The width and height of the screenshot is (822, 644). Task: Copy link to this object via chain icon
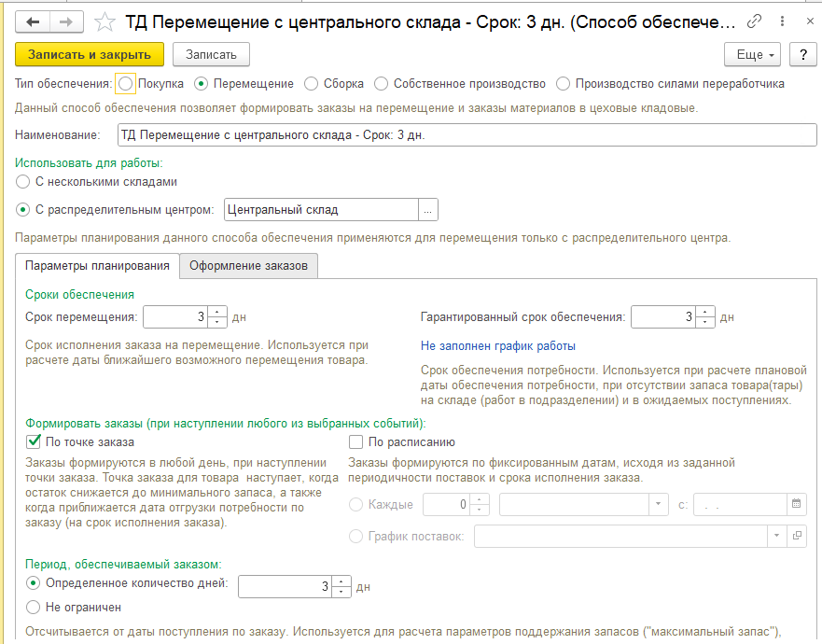754,21
